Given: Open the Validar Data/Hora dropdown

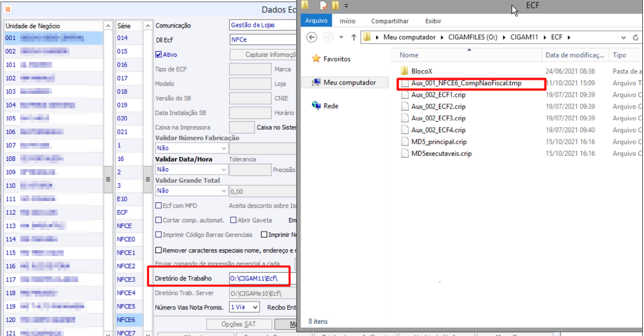Looking at the screenshot, I should pos(191,169).
